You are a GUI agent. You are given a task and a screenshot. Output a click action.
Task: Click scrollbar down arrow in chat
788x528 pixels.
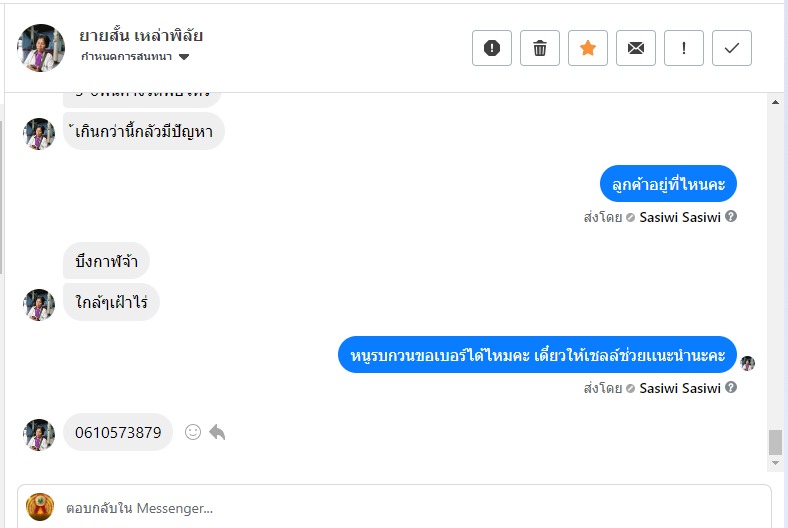[775, 463]
